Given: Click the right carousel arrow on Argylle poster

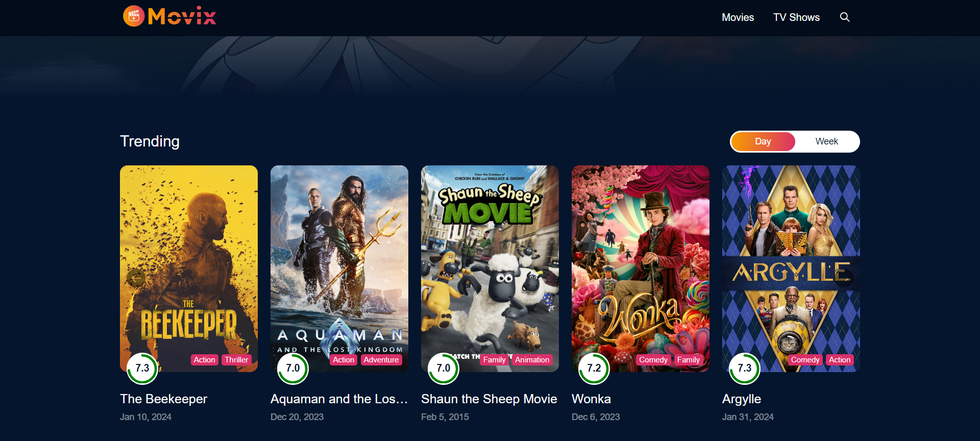Looking at the screenshot, I should [844, 278].
